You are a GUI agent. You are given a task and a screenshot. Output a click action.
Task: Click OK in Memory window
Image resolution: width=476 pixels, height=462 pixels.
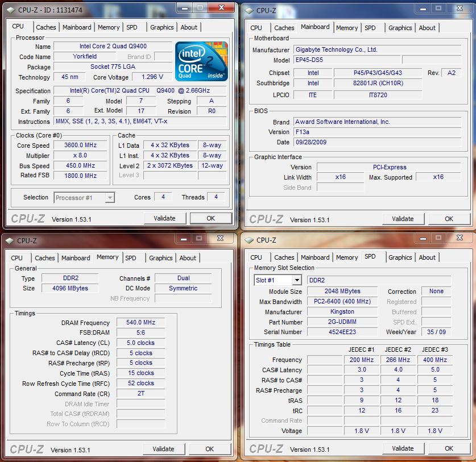tap(209, 449)
